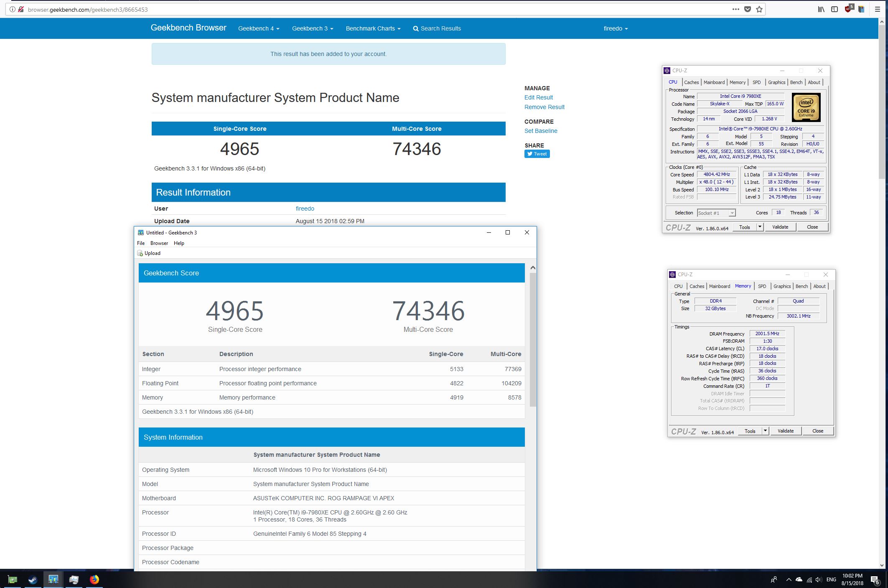Open the uBlock Origin extension icon
This screenshot has width=888, height=588.
[x=849, y=8]
